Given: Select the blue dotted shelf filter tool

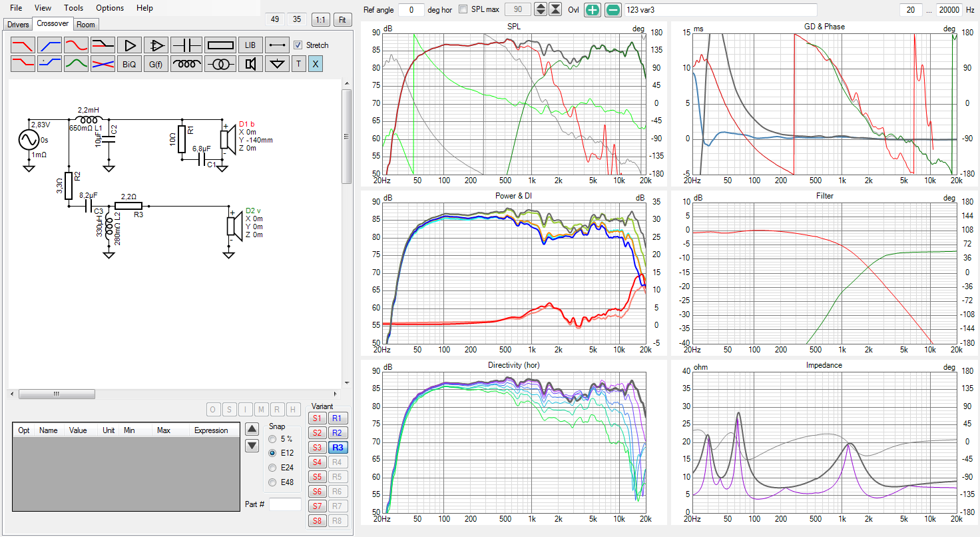Looking at the screenshot, I should tap(50, 64).
